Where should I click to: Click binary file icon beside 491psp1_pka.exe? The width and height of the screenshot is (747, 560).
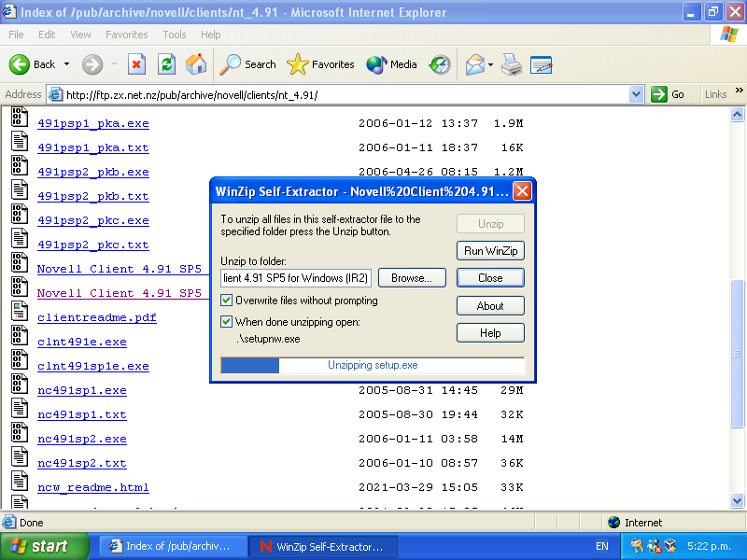[19, 118]
